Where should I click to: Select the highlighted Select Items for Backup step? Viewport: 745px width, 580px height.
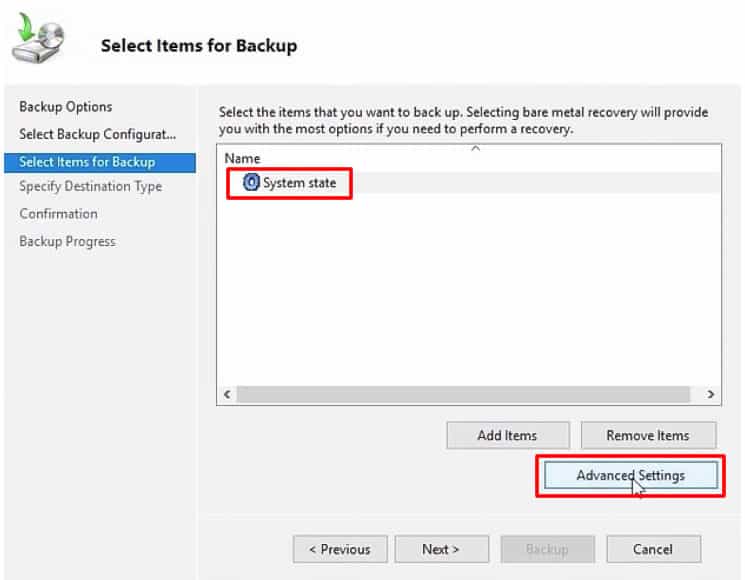(87, 161)
